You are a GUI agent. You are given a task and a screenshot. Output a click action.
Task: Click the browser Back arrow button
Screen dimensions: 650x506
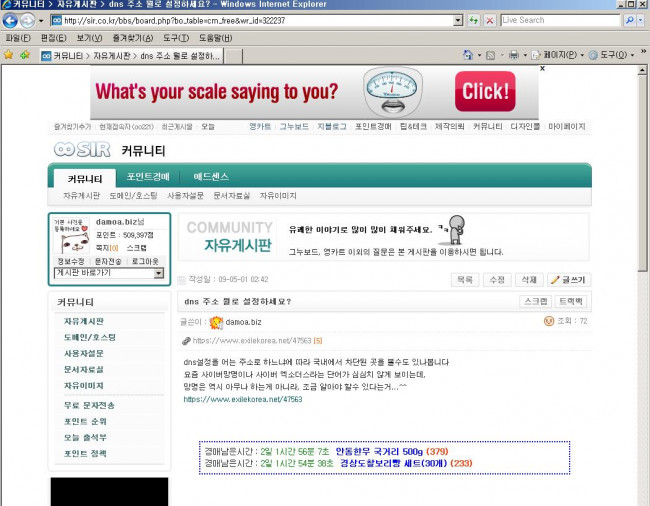[11, 20]
